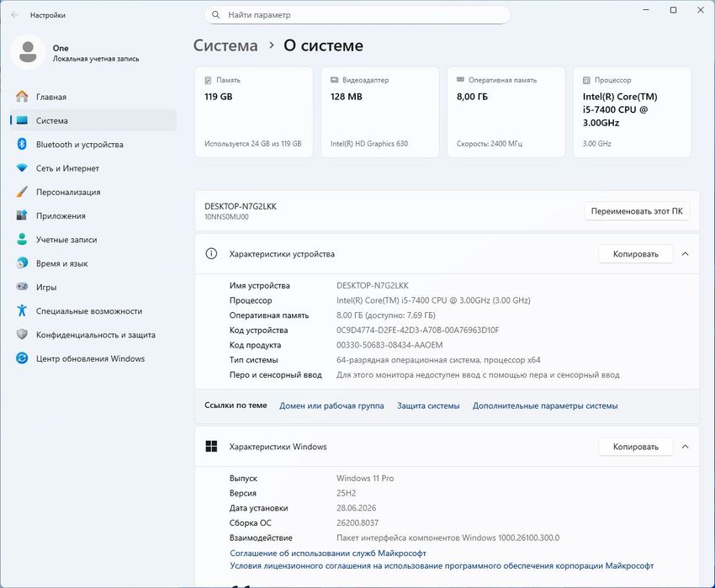
Task: Open the Оперативная память 8,00 ГБ card
Action: pyautogui.click(x=506, y=112)
